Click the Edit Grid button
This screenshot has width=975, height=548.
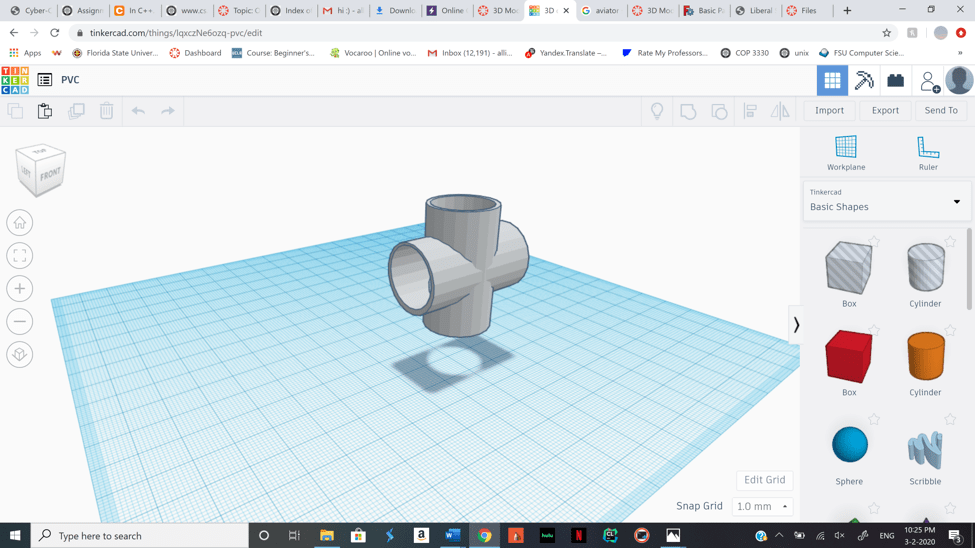coord(765,480)
